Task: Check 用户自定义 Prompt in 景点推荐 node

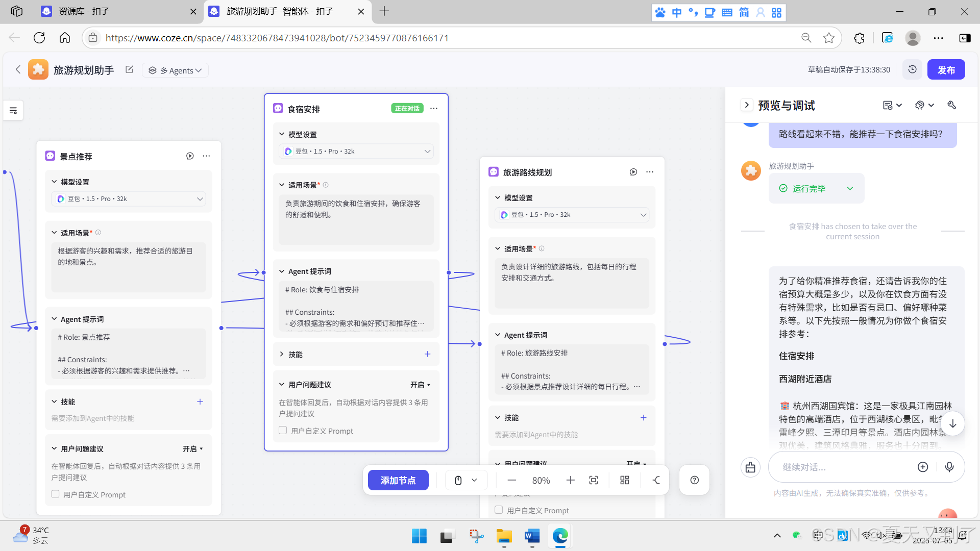Action: point(55,494)
